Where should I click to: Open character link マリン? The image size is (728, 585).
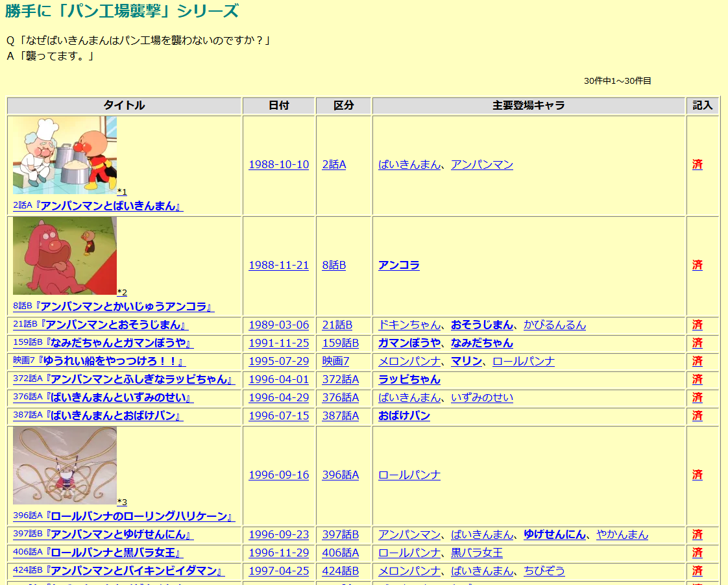[x=466, y=361]
